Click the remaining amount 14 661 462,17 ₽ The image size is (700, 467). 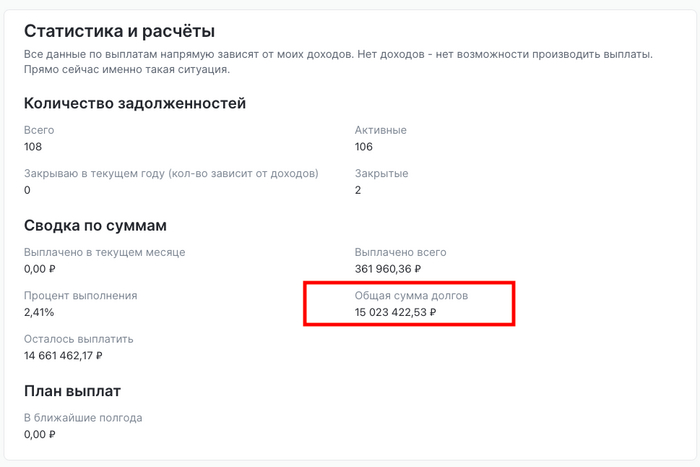[x=64, y=355]
